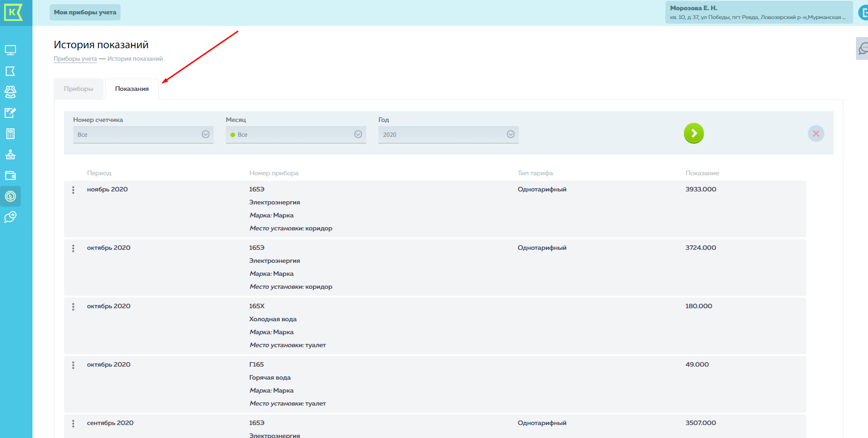Screen dimensions: 868x438
Task: Open the reception desk icon in sidebar
Action: 10,155
